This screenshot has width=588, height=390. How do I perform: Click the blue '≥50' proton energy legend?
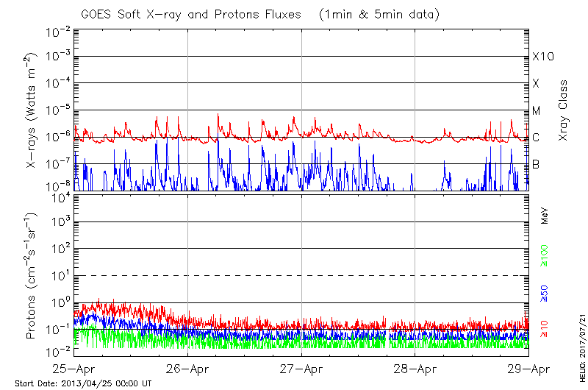pos(545,293)
